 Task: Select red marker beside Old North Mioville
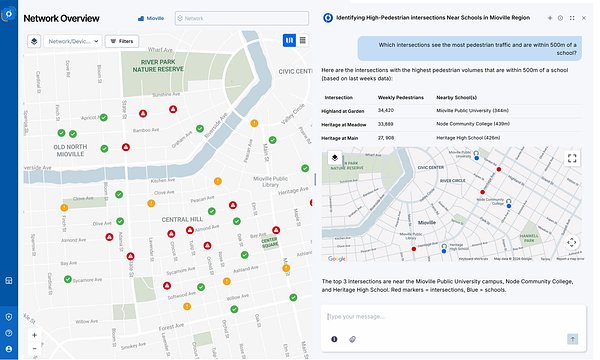126,147
